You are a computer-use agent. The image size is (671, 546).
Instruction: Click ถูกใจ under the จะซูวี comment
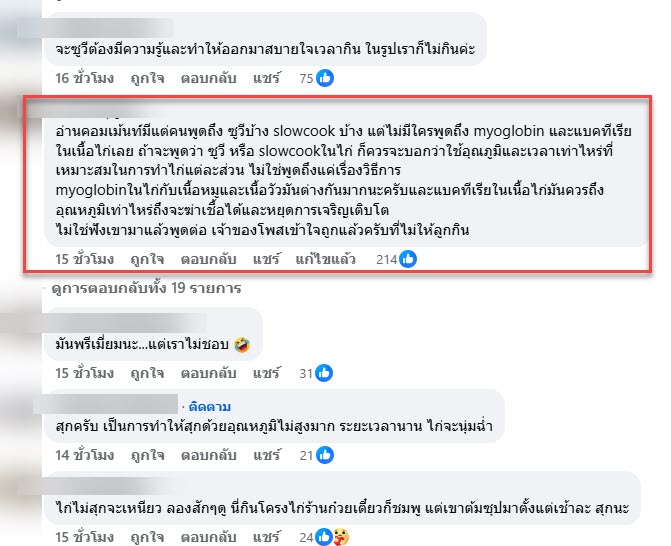pos(147,78)
